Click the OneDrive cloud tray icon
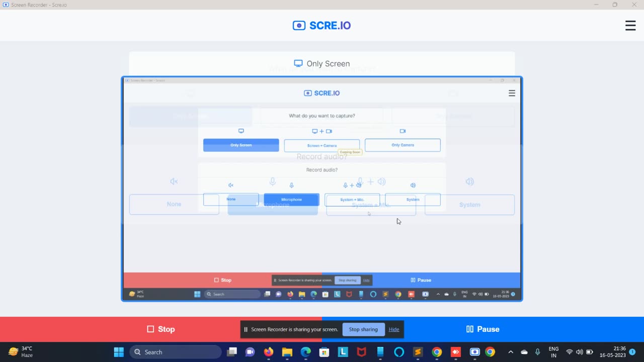Image resolution: width=644 pixels, height=362 pixels. 524,352
